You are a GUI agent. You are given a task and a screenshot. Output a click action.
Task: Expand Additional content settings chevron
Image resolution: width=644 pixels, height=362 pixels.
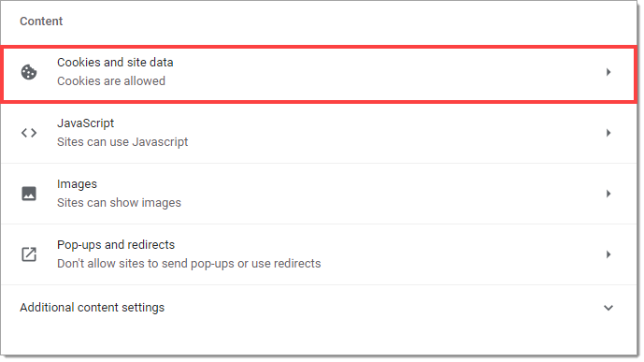(608, 308)
